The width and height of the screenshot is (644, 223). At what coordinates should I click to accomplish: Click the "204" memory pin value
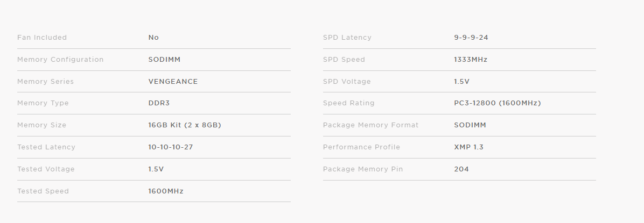click(461, 169)
